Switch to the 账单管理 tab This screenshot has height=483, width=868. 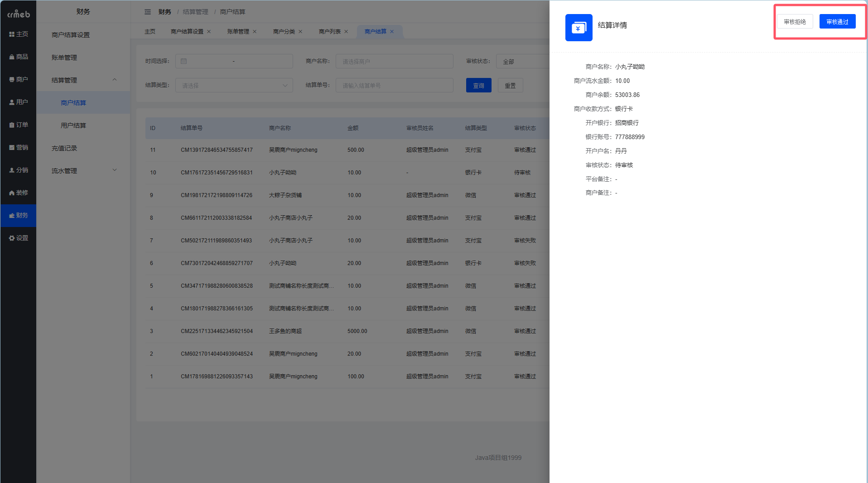tap(238, 32)
